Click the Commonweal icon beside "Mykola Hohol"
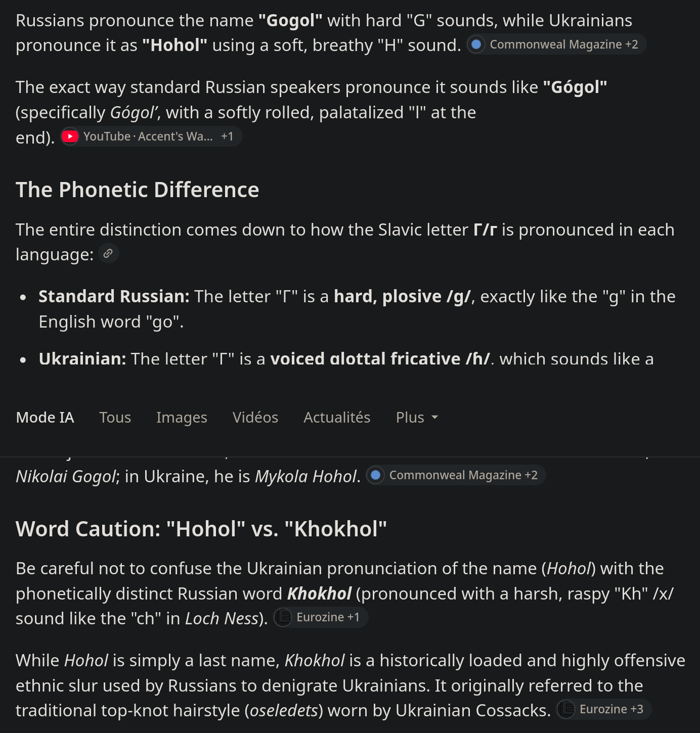Image resolution: width=700 pixels, height=733 pixels. [375, 475]
